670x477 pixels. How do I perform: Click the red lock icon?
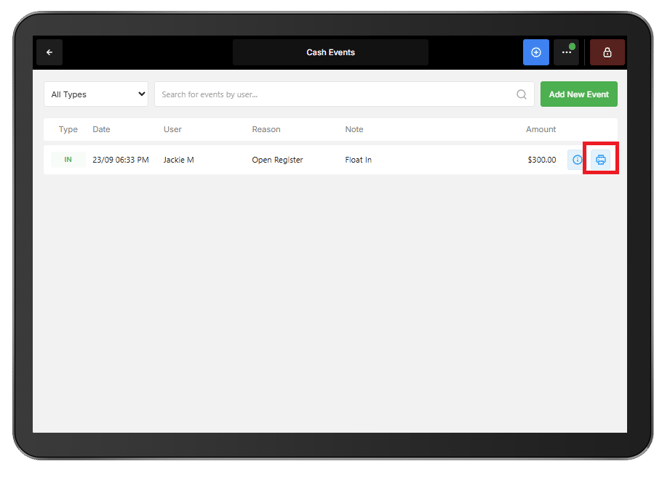point(607,52)
